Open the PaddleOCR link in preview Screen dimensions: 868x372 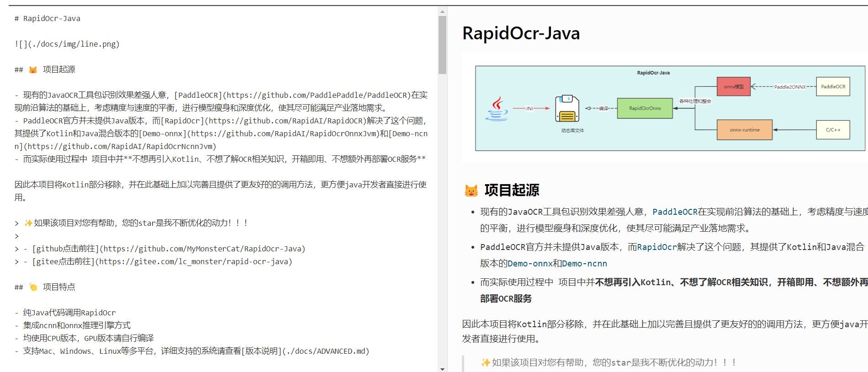pyautogui.click(x=675, y=212)
